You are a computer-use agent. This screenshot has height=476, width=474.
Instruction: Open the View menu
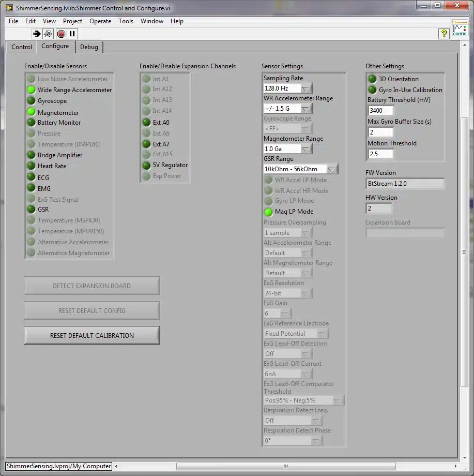tap(49, 21)
